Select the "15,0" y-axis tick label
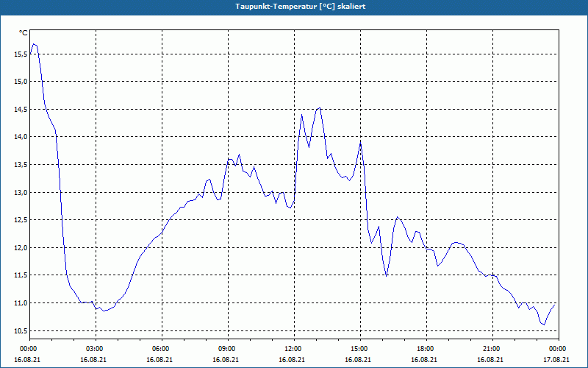 (21, 82)
